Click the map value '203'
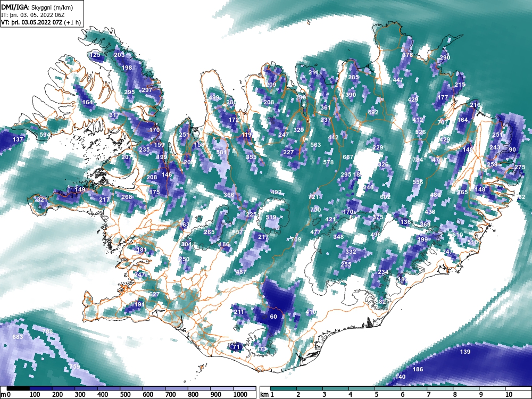This screenshot has width=532, height=399. coord(119,55)
